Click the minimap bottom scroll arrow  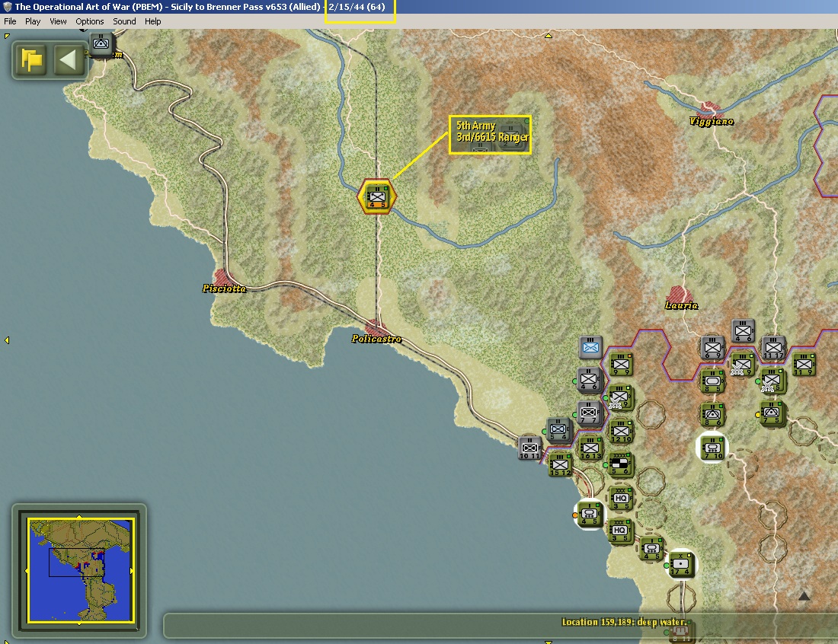79,623
